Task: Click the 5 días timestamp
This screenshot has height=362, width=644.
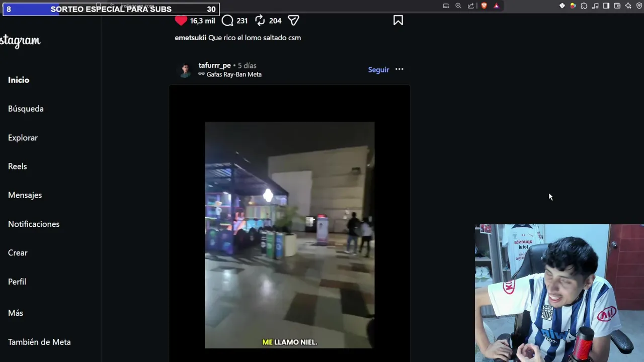Action: [x=247, y=66]
